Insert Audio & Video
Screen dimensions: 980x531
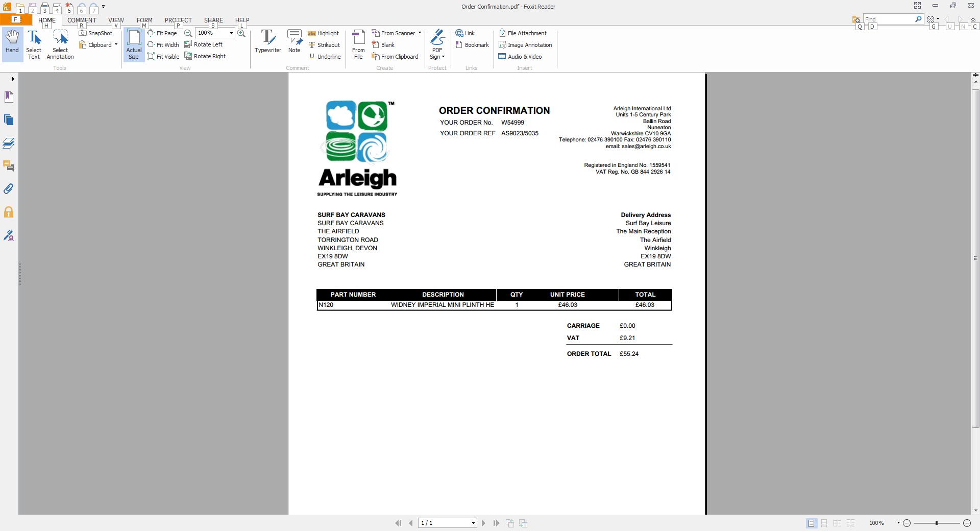click(520, 57)
